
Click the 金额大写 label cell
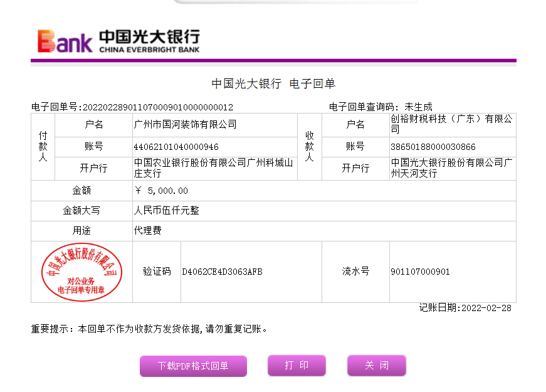pyautogui.click(x=82, y=211)
